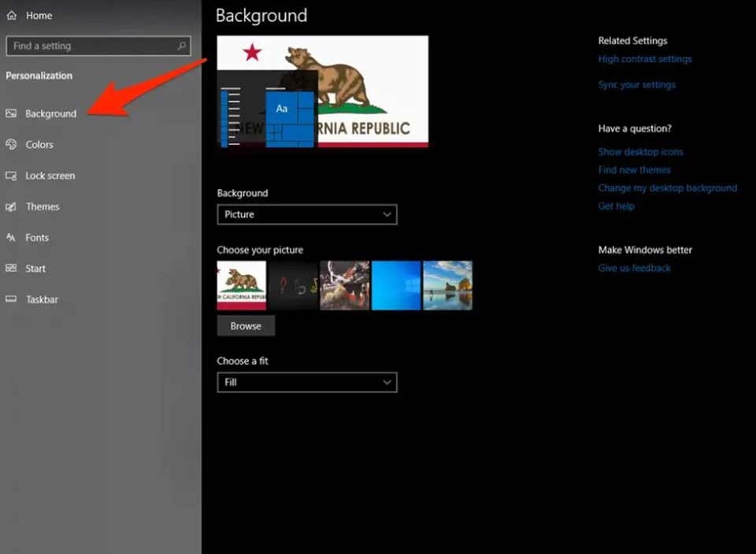756x554 pixels.
Task: Select the beach rocks wallpaper thumbnail
Action: (447, 285)
